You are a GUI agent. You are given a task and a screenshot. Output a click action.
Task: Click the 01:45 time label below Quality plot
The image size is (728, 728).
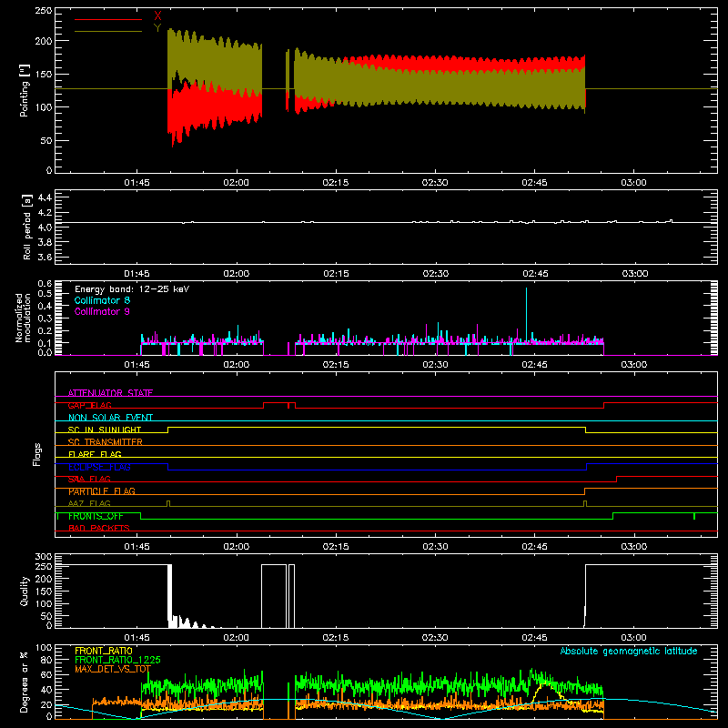(137, 638)
